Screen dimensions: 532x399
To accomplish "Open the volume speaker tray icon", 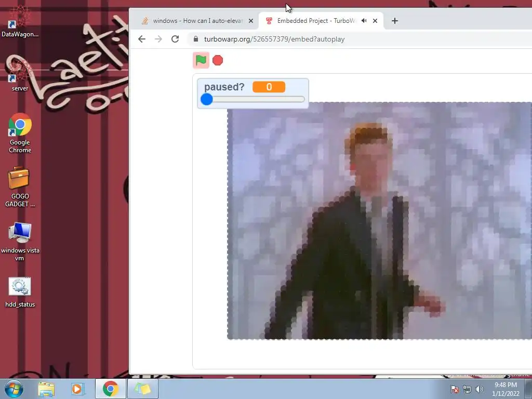I will [x=480, y=389].
